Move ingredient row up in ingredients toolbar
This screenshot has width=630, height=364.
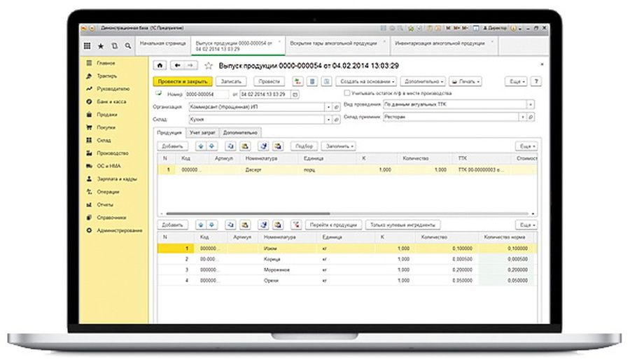201,225
